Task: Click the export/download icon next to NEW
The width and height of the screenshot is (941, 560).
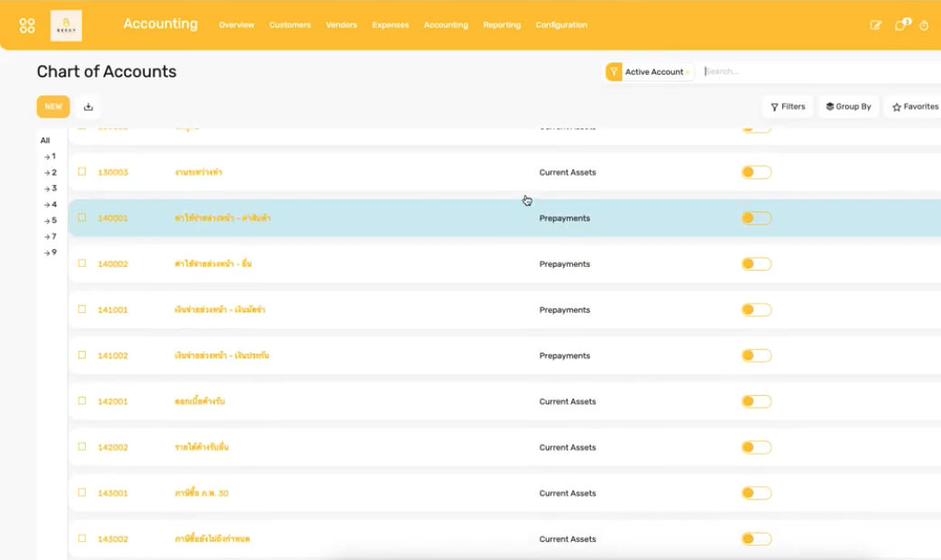Action: (88, 106)
